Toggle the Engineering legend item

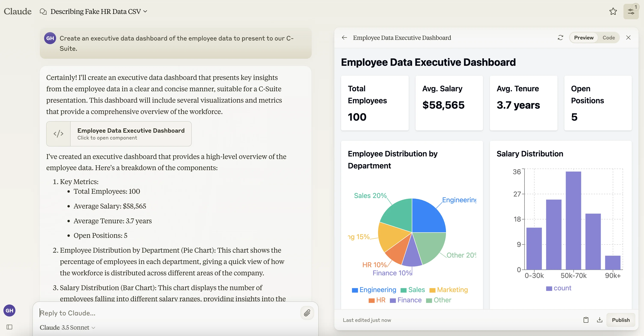click(x=374, y=290)
